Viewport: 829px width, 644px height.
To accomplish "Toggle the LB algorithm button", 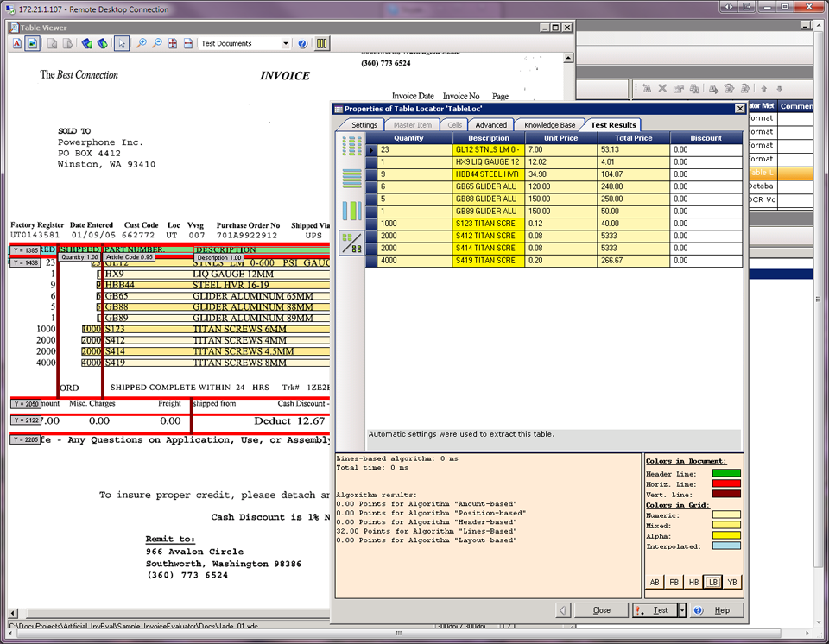I will [712, 582].
